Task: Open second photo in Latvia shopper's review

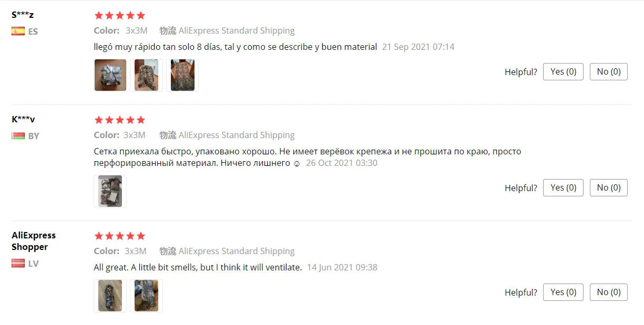Action: 146,296
